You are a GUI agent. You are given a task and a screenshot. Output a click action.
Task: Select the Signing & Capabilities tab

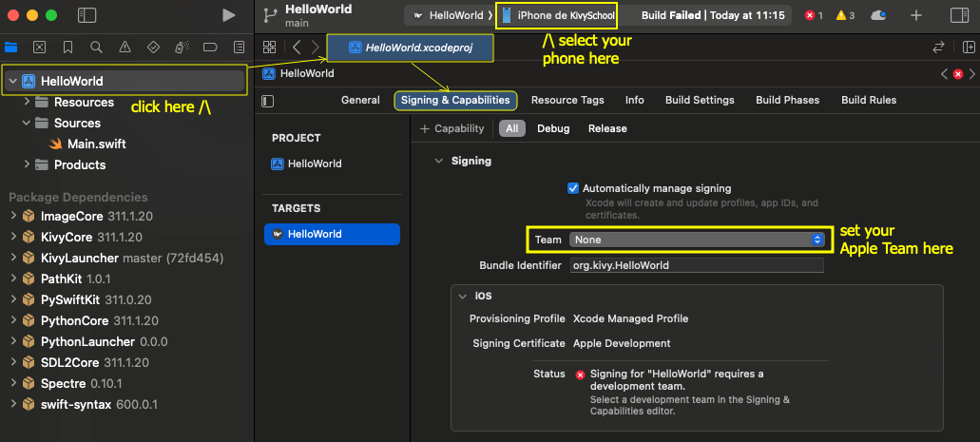tap(455, 100)
